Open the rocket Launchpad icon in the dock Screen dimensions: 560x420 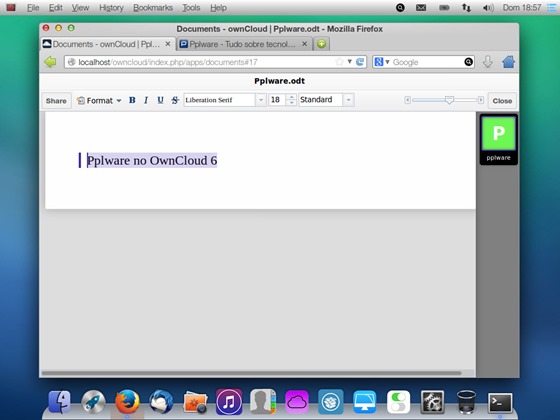93,402
